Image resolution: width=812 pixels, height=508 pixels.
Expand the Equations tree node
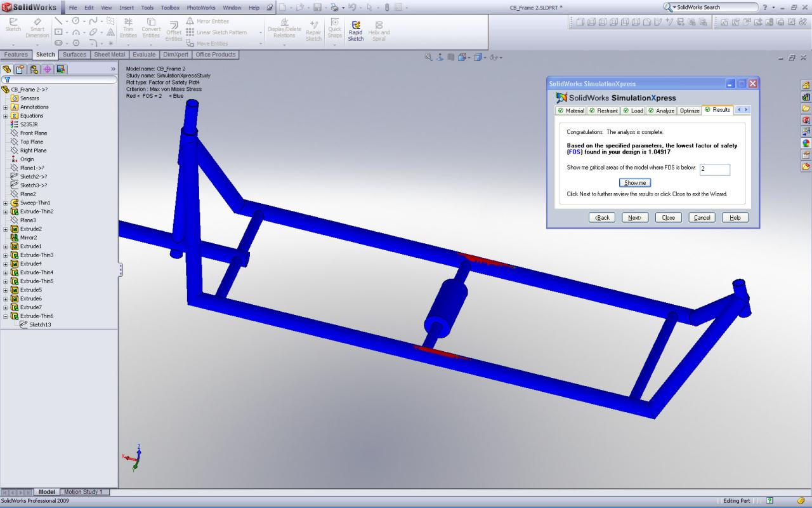pyautogui.click(x=5, y=116)
